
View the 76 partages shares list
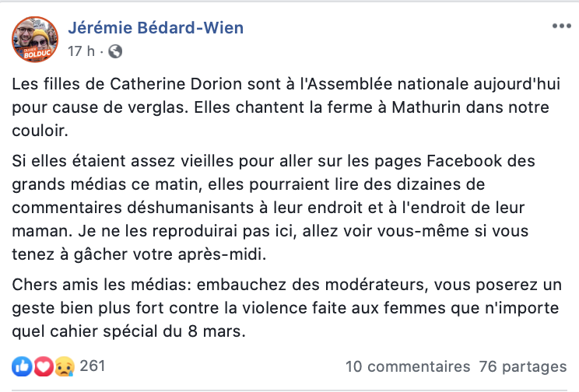(522, 366)
